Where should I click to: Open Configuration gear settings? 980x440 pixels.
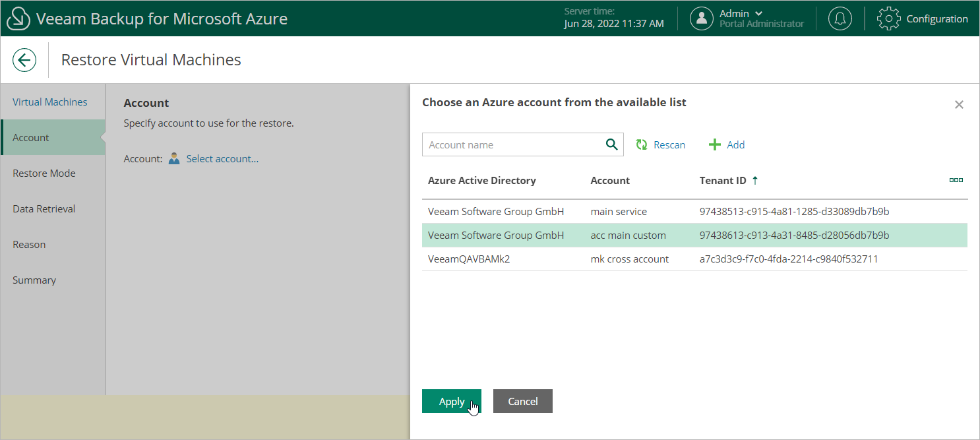(x=888, y=18)
